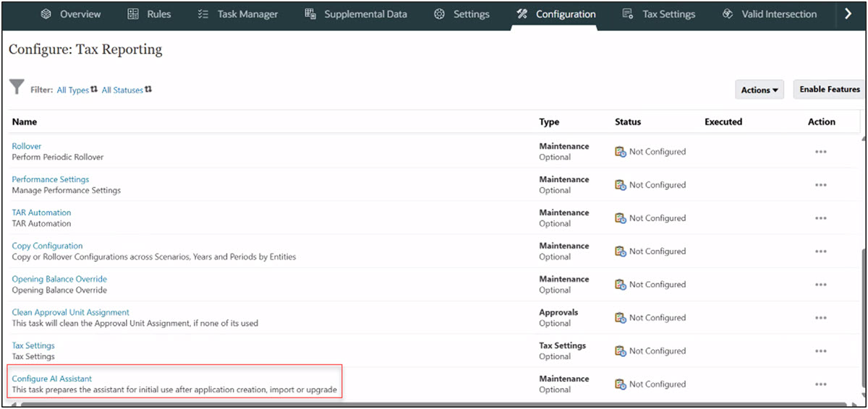Click the filter funnel icon

point(17,87)
